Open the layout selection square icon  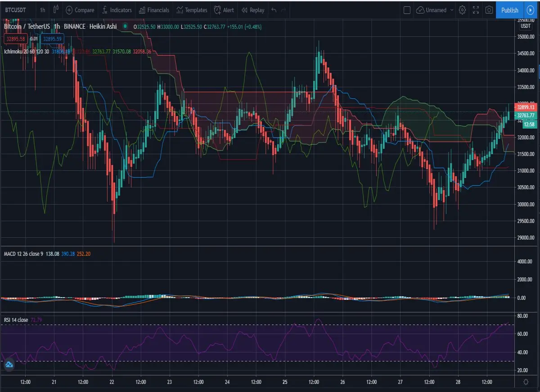coord(407,10)
